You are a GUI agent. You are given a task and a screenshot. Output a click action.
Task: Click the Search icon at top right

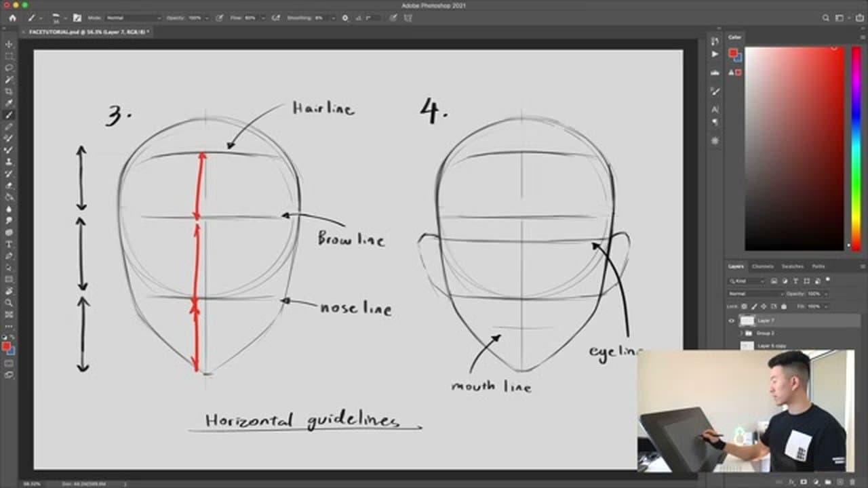point(826,18)
